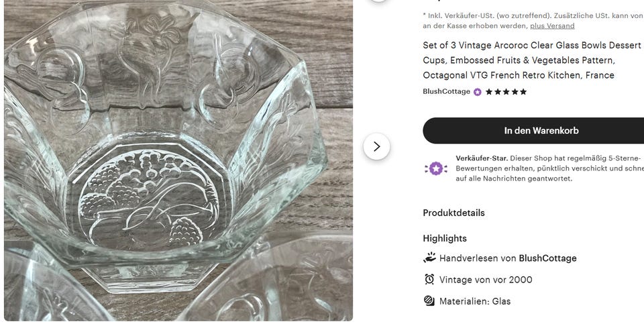Screen dimensions: 644x326
Task: Click the five-star rating next to shop name
Action: tap(506, 92)
